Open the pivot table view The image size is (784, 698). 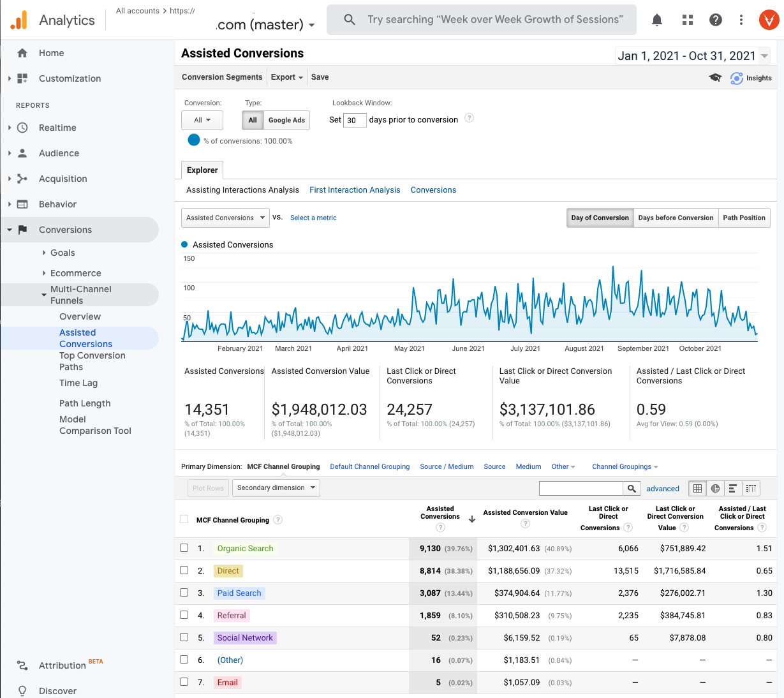coord(751,488)
